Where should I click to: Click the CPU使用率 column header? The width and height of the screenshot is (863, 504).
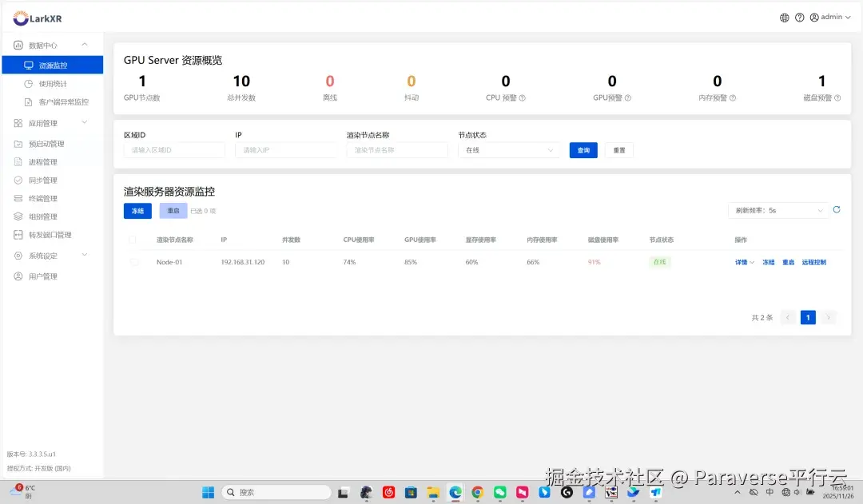(x=359, y=240)
